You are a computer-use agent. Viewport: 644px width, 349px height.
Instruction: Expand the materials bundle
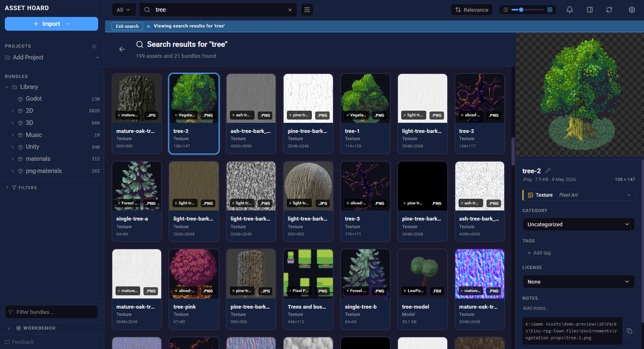click(x=13, y=159)
